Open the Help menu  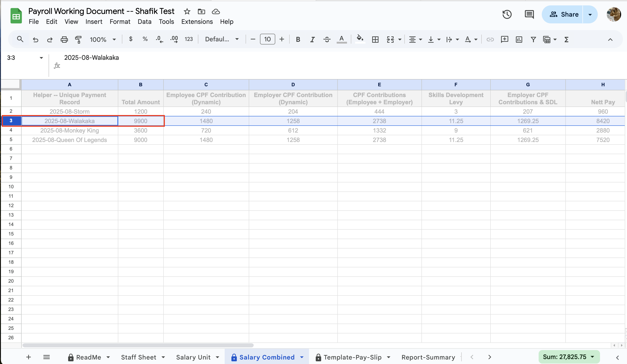click(x=226, y=22)
